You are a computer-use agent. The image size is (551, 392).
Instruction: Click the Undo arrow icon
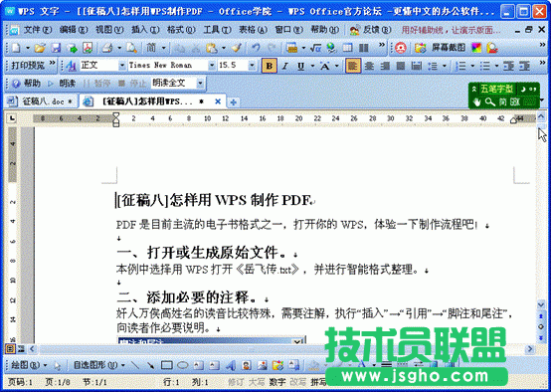tap(256, 48)
